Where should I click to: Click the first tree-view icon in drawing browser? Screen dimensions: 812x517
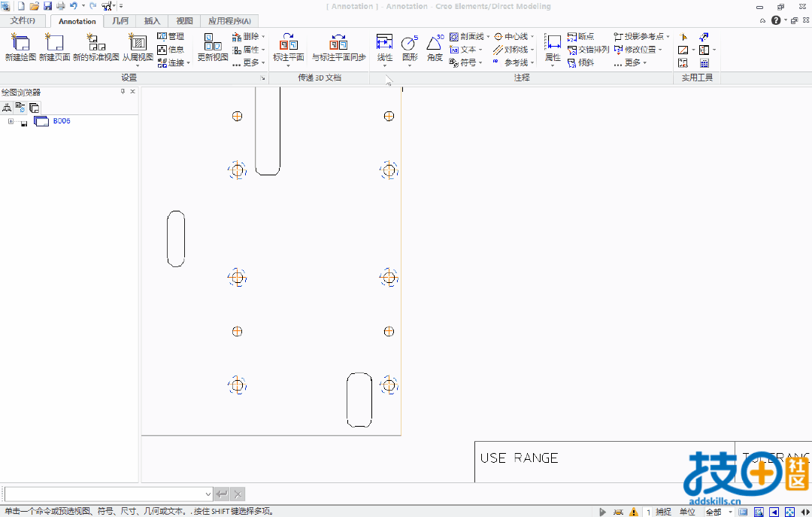[7, 108]
